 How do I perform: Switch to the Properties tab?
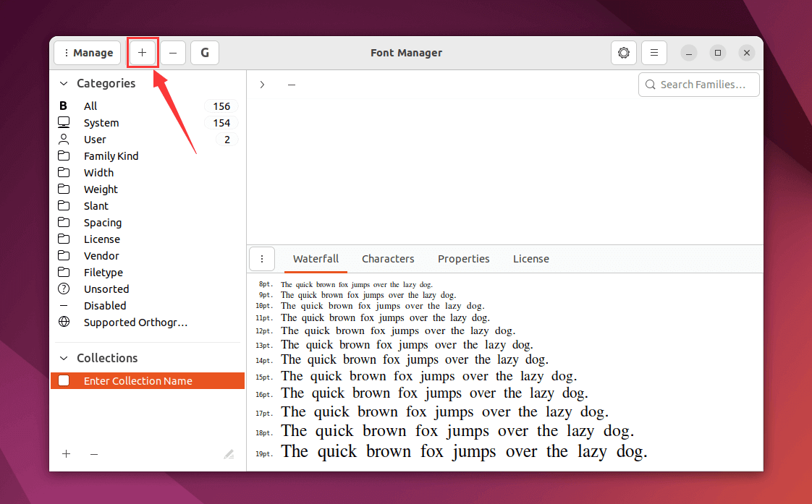tap(463, 259)
